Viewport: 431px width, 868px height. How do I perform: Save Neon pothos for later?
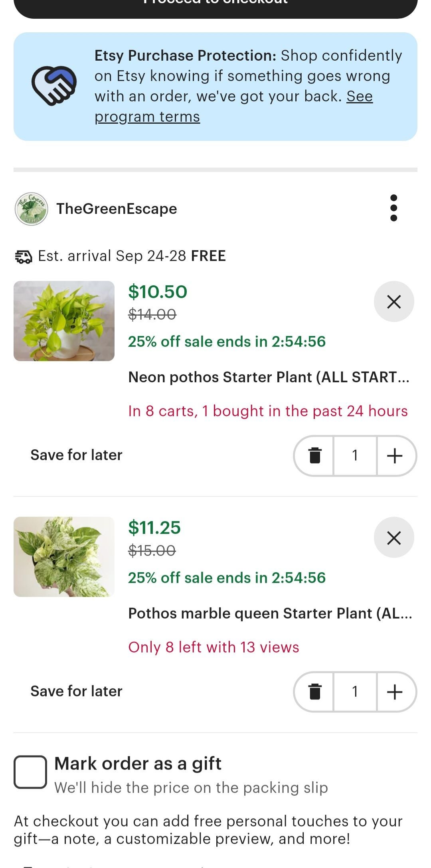click(x=76, y=455)
